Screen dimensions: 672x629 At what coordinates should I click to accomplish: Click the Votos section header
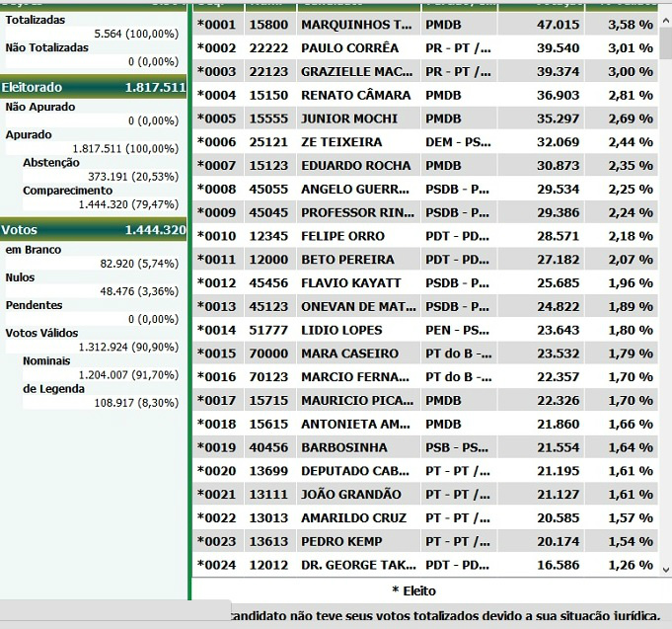pos(20,230)
